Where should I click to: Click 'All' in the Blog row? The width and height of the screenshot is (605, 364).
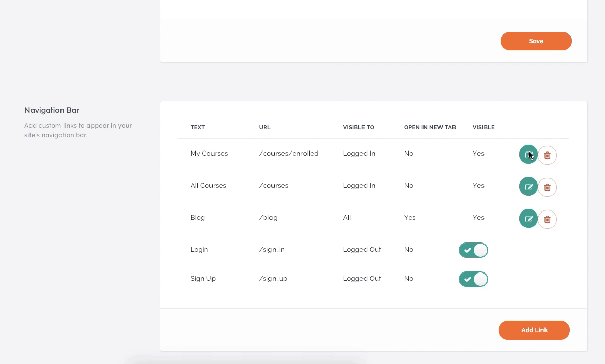coord(347,217)
